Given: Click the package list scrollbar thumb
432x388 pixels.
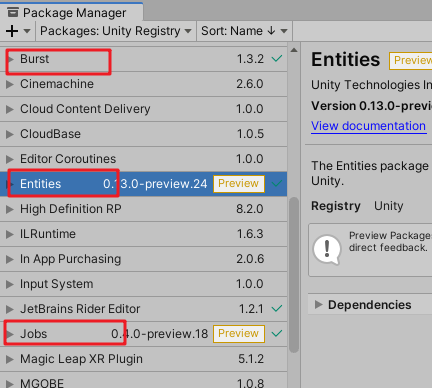Looking at the screenshot, I should pos(294,275).
